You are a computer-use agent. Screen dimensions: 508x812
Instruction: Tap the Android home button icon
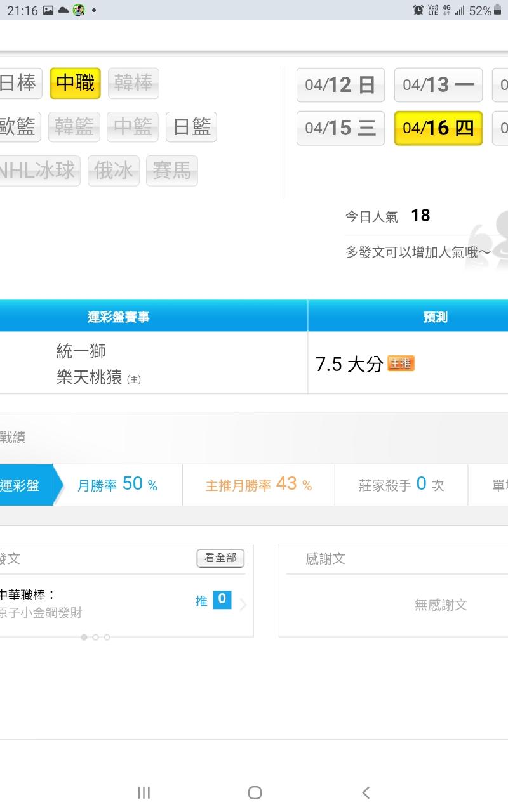click(x=255, y=792)
